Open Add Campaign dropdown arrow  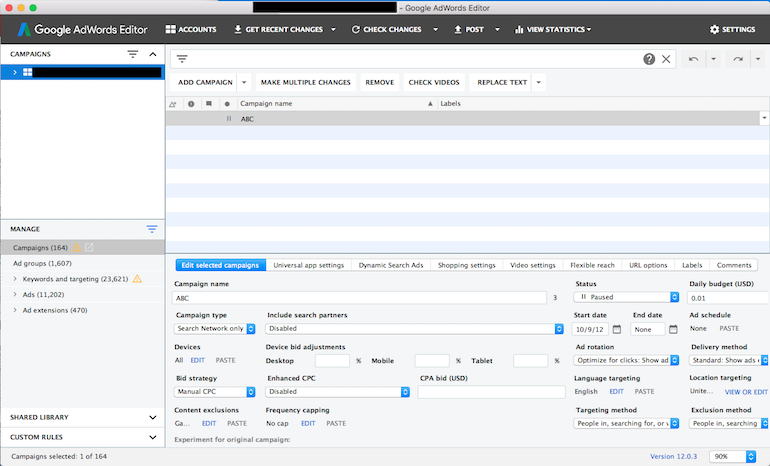[244, 82]
